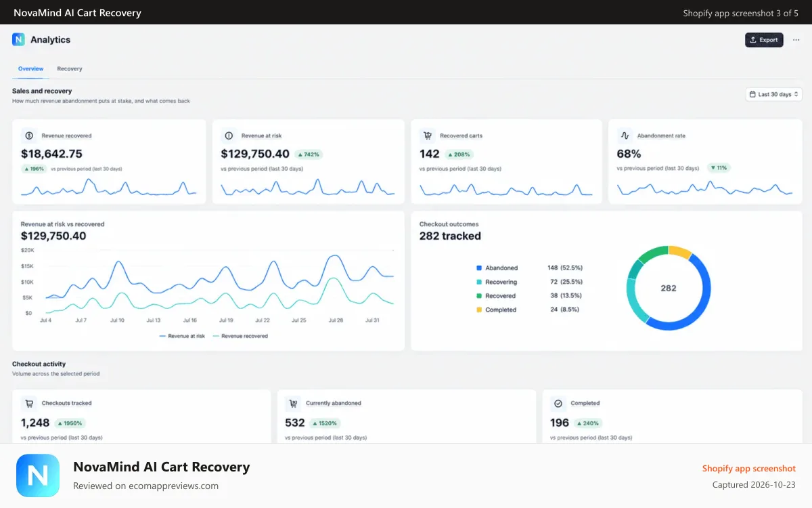Click the cart icon on Checkouts tracked card
The width and height of the screenshot is (812, 508).
[x=28, y=403]
